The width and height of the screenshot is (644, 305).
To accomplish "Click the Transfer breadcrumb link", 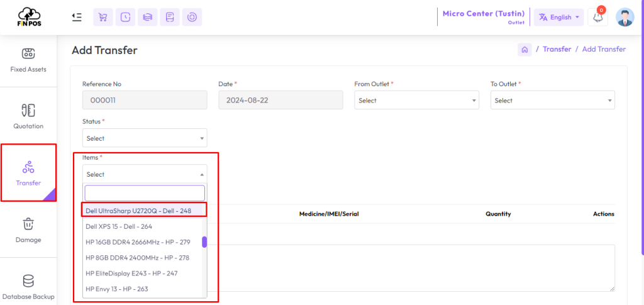I will point(557,49).
